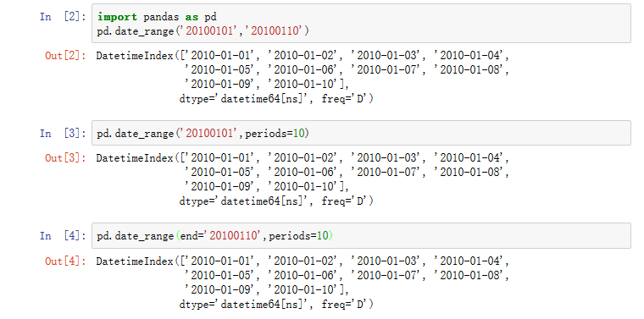Click '2010-01-08' date in Out[3]
Screen dimensions: 644x319
coord(469,173)
